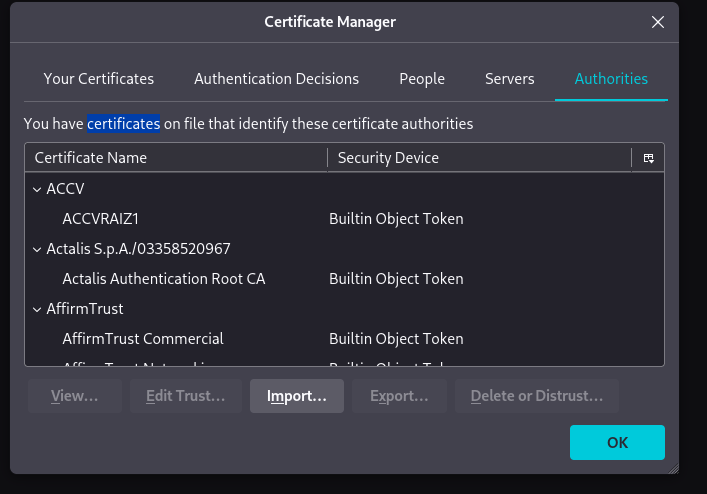707x494 pixels.
Task: Click Builtin Object Token beside AffirmTrust Commercial
Action: tap(396, 339)
